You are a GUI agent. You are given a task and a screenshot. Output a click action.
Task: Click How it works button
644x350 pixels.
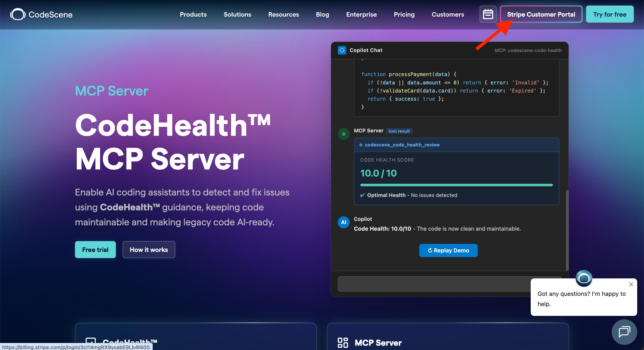(149, 249)
